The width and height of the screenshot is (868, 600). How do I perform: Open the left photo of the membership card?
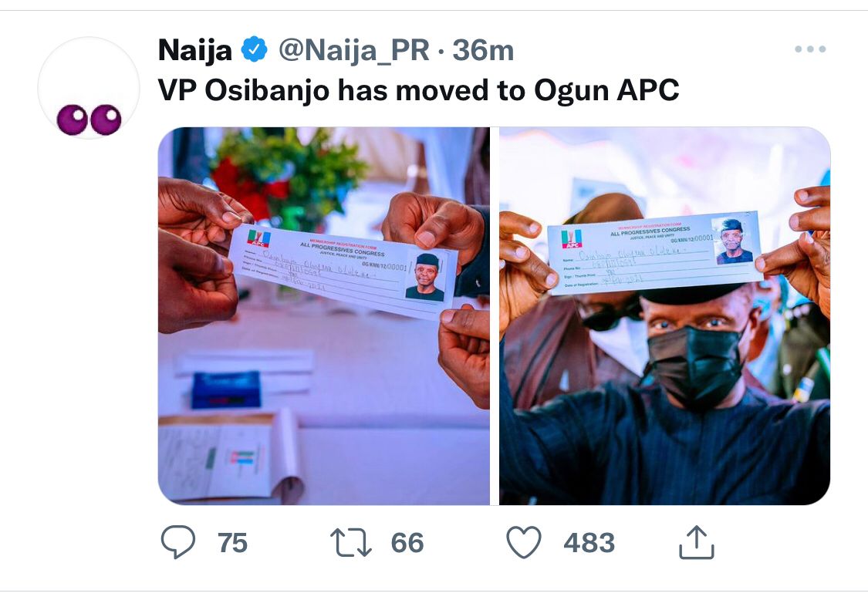(x=324, y=316)
